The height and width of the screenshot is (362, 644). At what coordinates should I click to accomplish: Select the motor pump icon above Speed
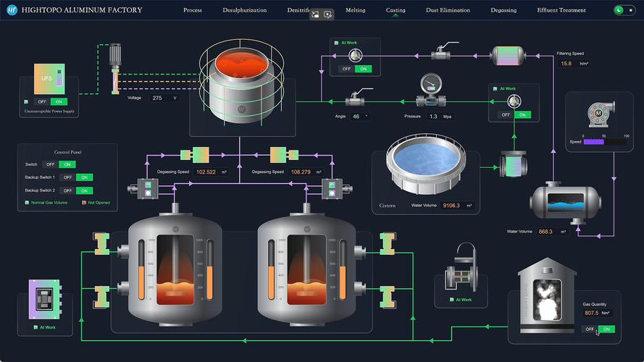[601, 114]
